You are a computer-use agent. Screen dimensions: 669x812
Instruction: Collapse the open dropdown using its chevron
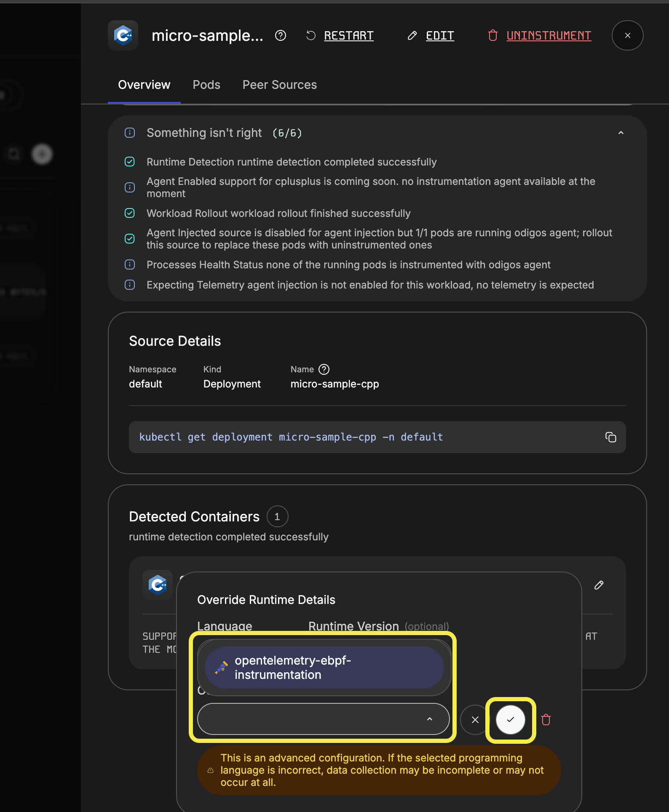click(x=430, y=719)
